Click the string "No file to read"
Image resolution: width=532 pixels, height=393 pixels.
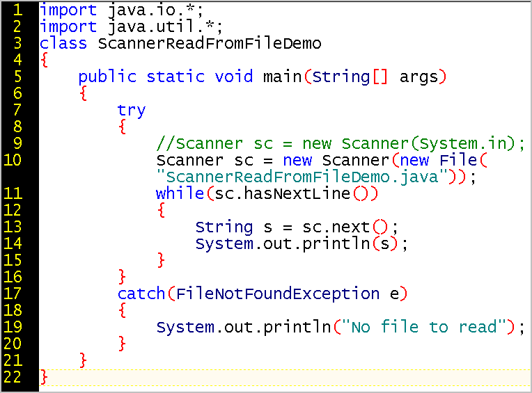pos(424,327)
